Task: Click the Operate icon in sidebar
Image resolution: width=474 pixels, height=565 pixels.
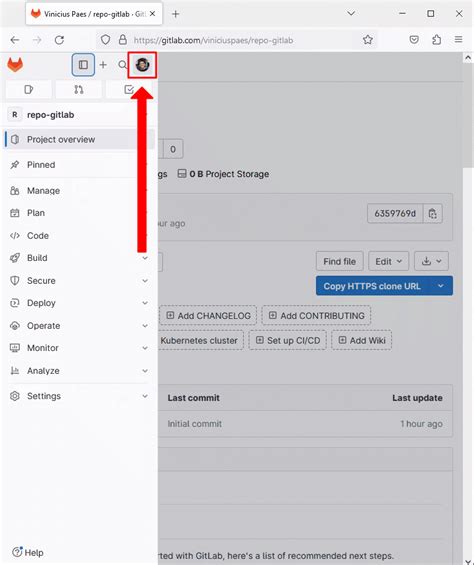Action: click(x=15, y=326)
